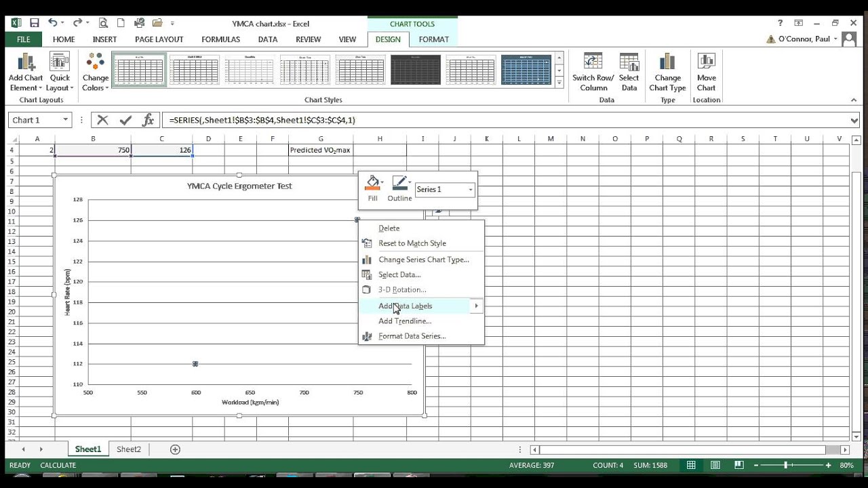
Task: Open the Name Box dropdown arrow
Action: tap(65, 120)
